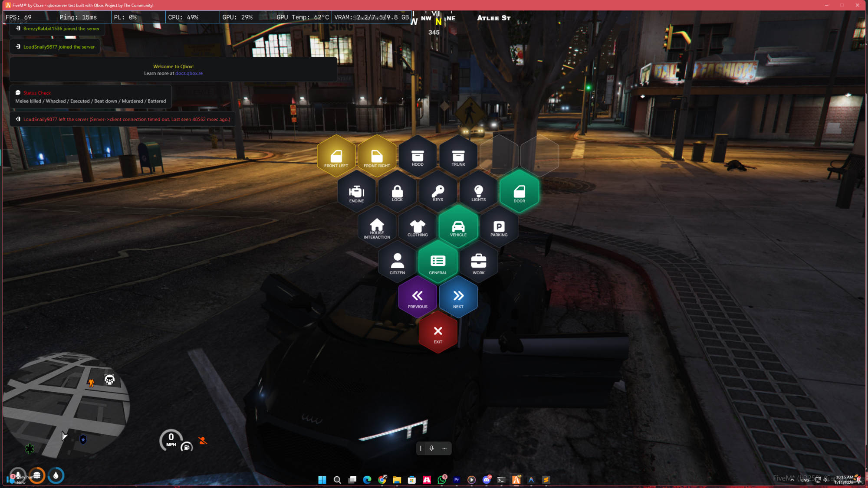Close the radial menu with Exit
Image resolution: width=868 pixels, height=488 pixels.
pos(438,332)
